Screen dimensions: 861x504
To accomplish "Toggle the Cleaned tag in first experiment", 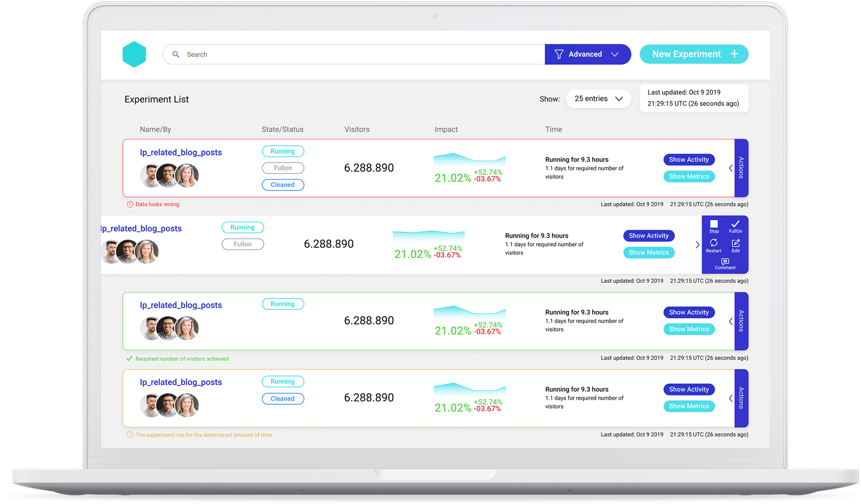I will point(283,185).
